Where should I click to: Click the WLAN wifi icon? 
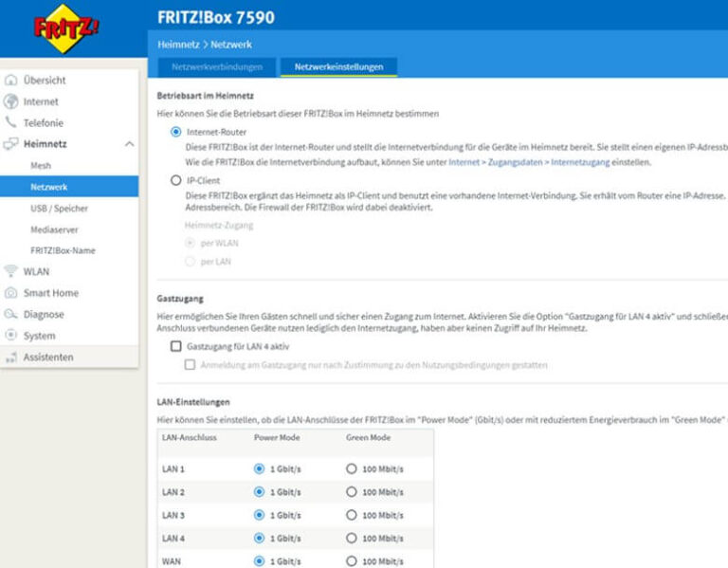[11, 271]
